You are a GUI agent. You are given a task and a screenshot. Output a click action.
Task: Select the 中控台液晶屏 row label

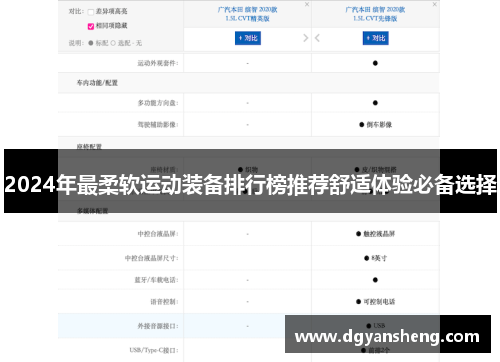tap(158, 234)
